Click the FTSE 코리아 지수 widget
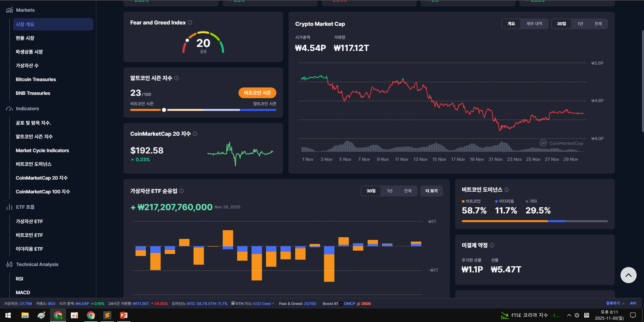 click(x=530, y=315)
